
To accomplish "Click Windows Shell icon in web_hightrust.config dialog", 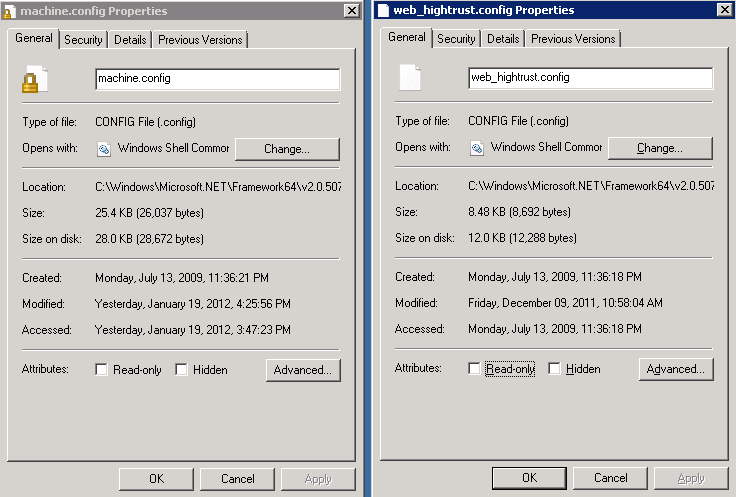I will coord(476,147).
